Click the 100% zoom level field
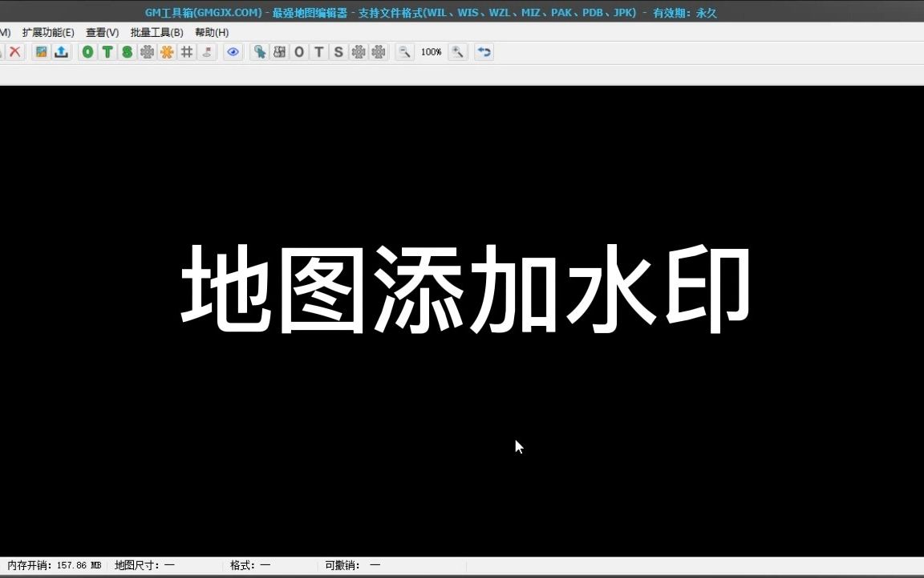Image resolution: width=924 pixels, height=578 pixels. [431, 51]
